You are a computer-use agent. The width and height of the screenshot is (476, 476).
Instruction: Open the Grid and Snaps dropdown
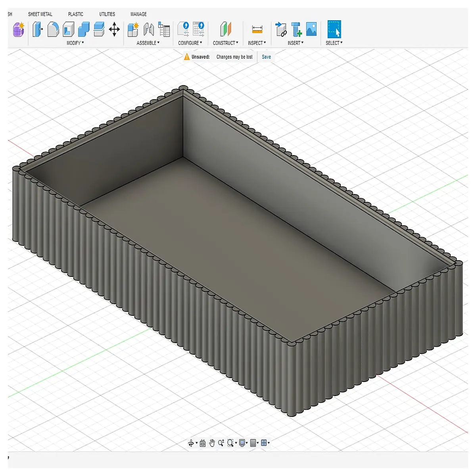tap(255, 443)
